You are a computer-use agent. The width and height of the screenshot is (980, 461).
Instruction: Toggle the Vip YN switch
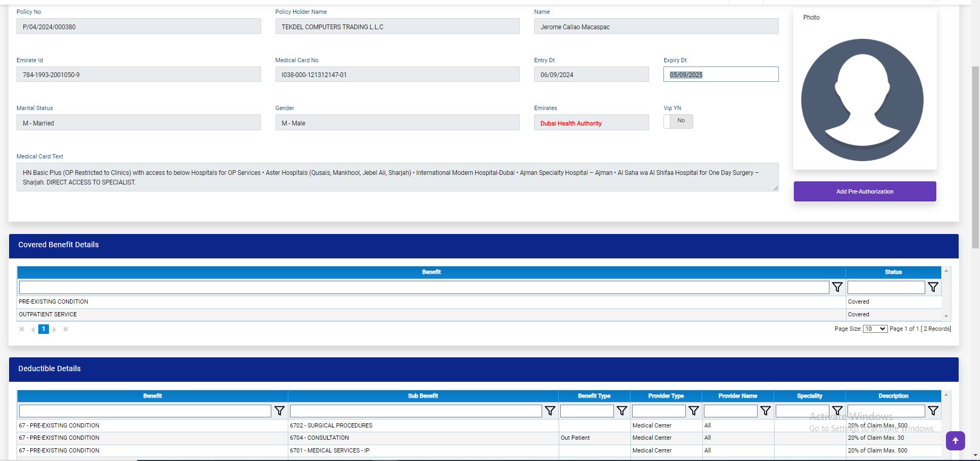tap(678, 121)
